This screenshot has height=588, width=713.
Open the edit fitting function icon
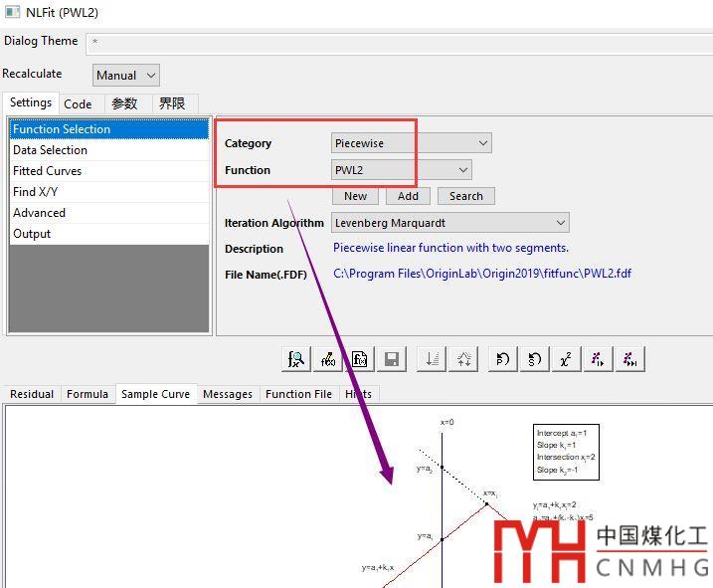(x=328, y=359)
